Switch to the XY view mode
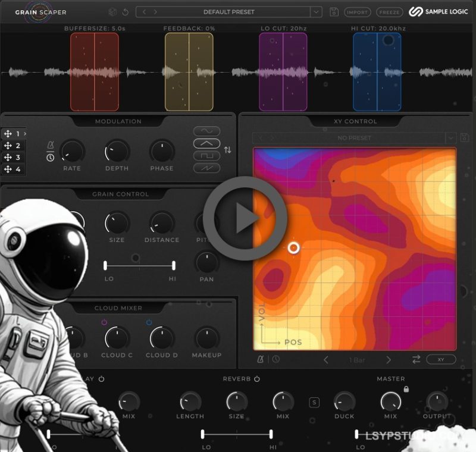This screenshot has width=476, height=452. click(441, 359)
